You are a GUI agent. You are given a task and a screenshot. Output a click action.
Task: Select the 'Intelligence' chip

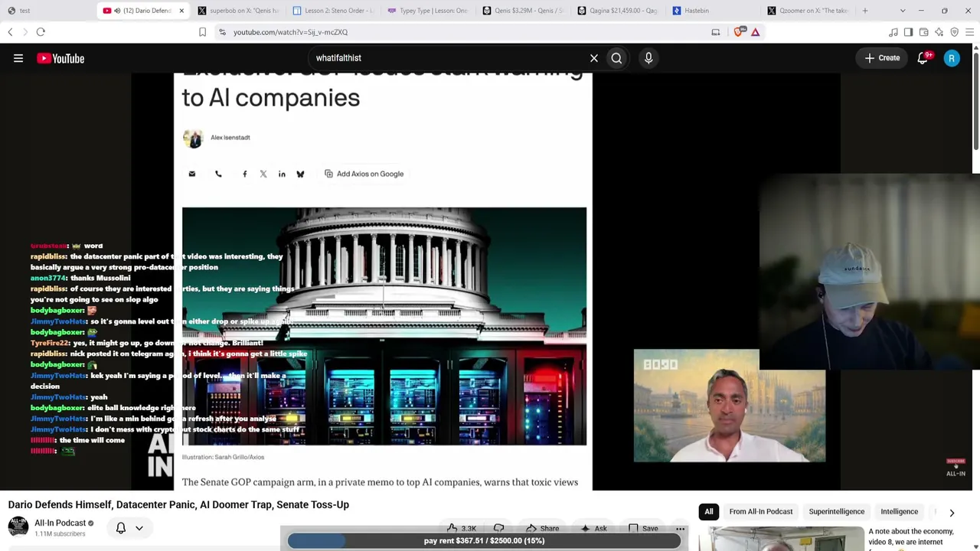pos(899,512)
